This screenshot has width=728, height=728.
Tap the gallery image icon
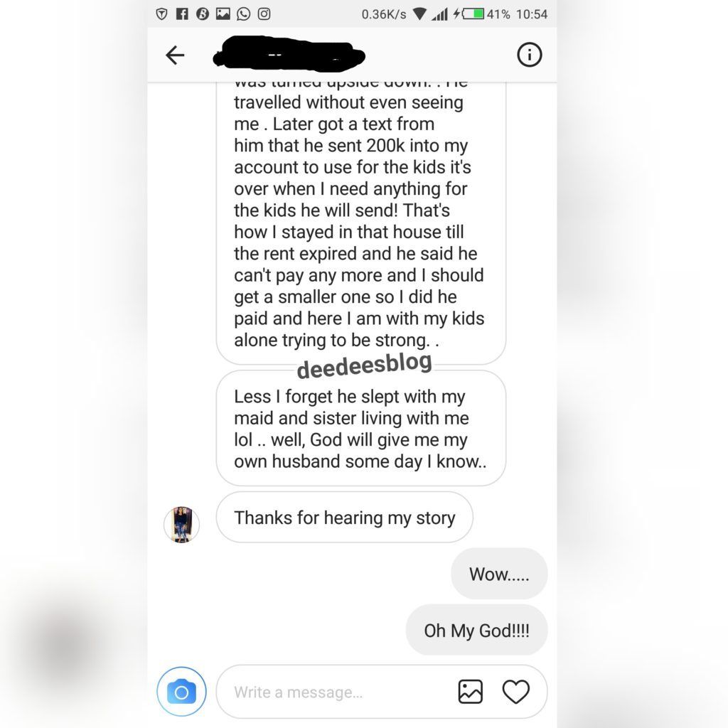[x=471, y=692]
